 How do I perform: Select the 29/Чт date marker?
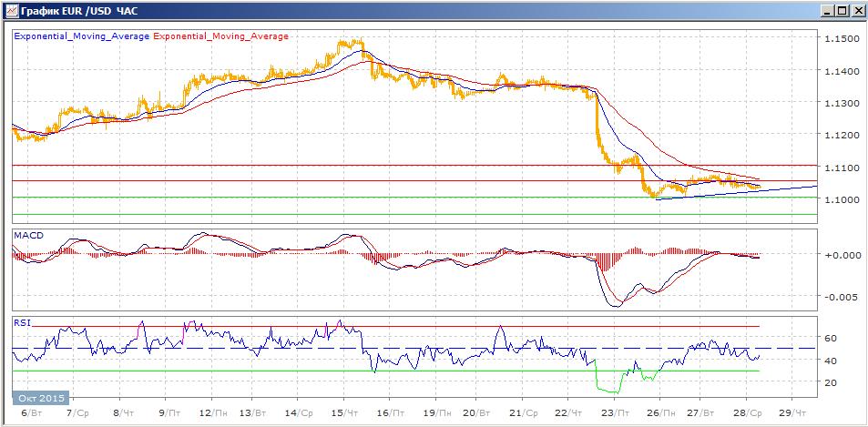pos(794,413)
